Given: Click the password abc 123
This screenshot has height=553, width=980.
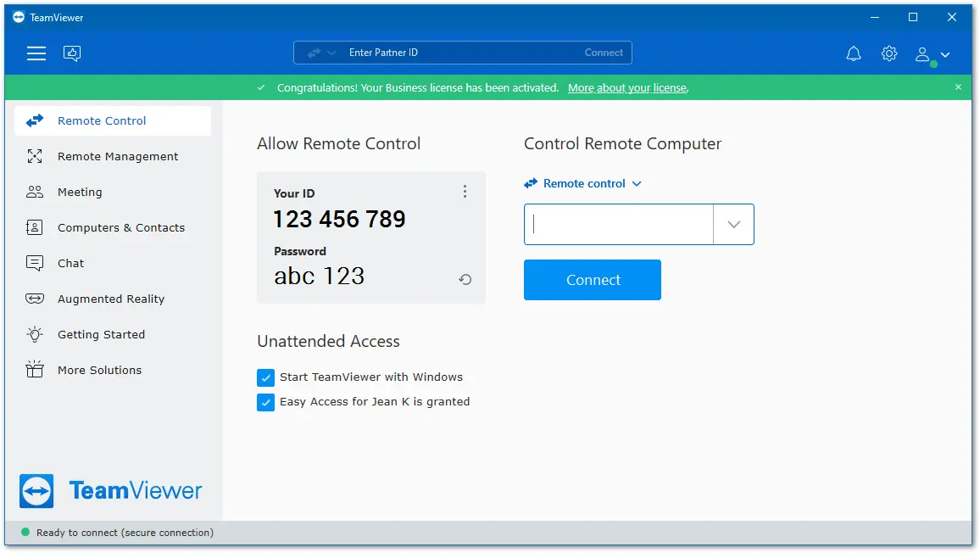Looking at the screenshot, I should (320, 276).
